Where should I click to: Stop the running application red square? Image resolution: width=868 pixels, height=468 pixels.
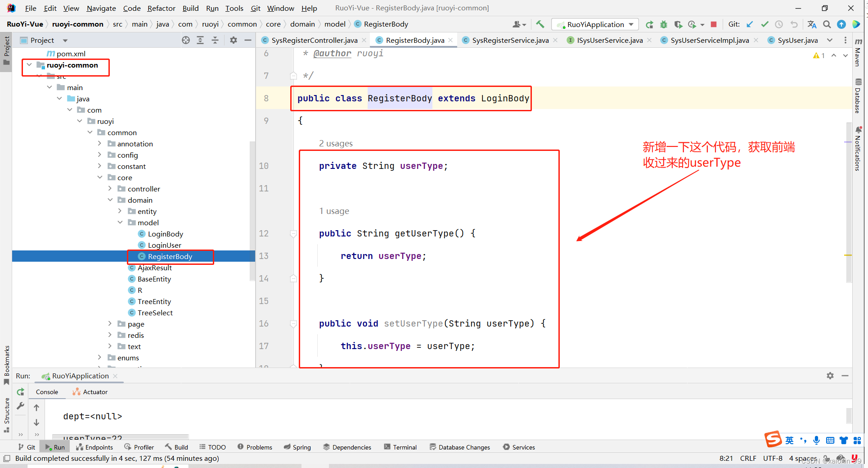[x=714, y=24]
